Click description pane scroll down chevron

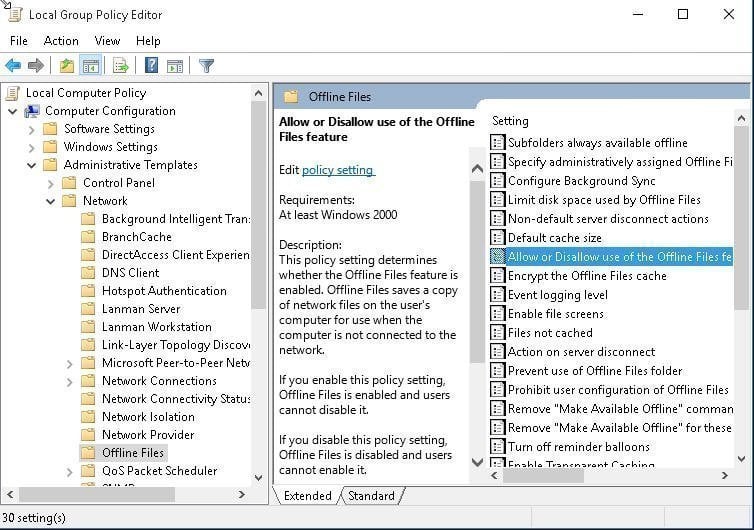tap(477, 462)
